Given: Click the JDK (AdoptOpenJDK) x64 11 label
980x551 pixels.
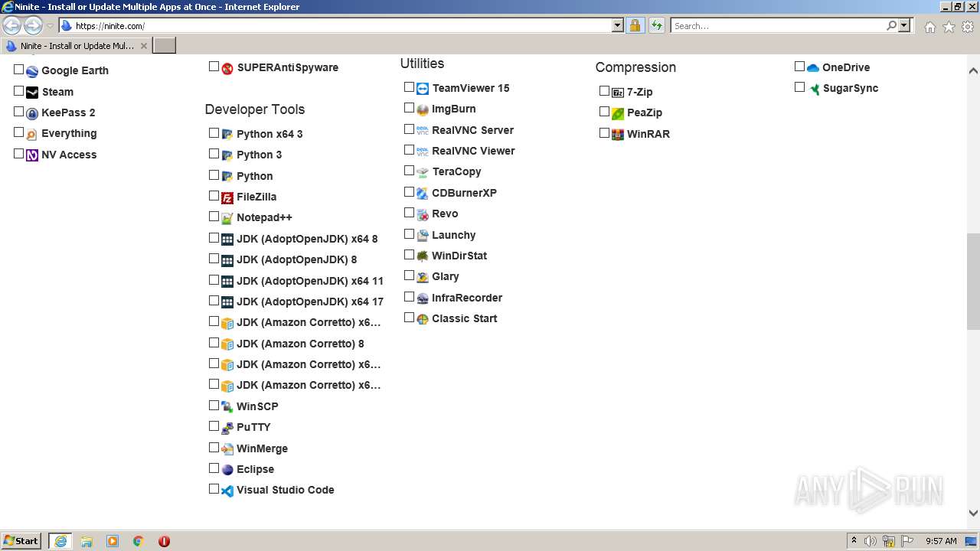Looking at the screenshot, I should [310, 281].
